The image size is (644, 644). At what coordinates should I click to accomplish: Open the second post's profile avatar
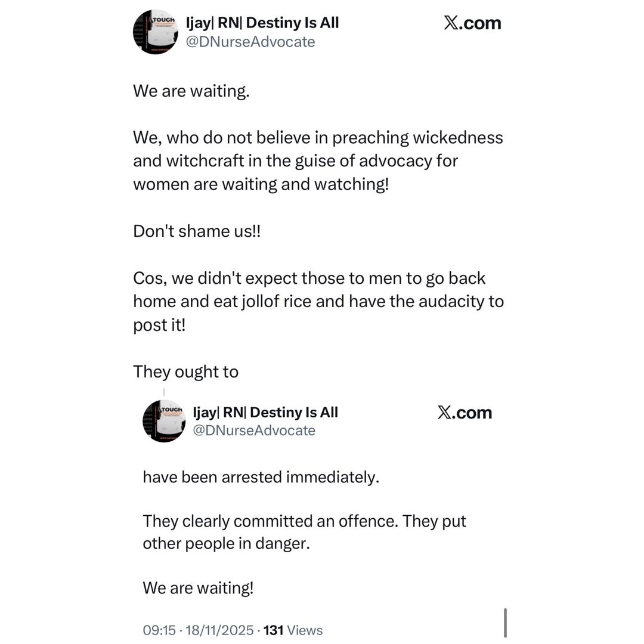click(164, 421)
